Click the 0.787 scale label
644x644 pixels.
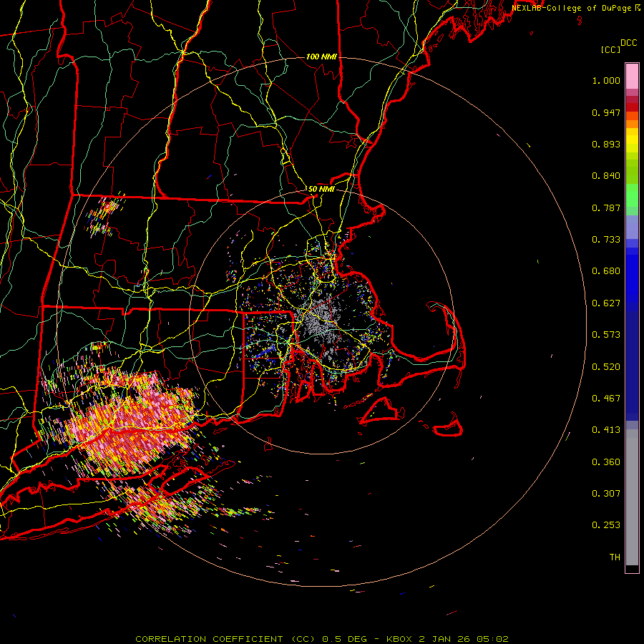pyautogui.click(x=606, y=208)
